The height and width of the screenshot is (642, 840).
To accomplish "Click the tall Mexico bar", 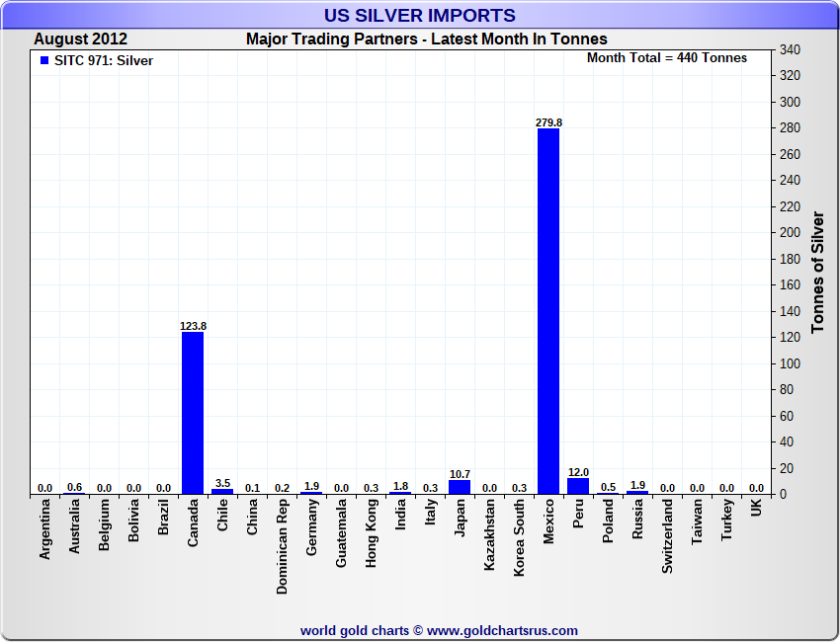I will (x=548, y=311).
